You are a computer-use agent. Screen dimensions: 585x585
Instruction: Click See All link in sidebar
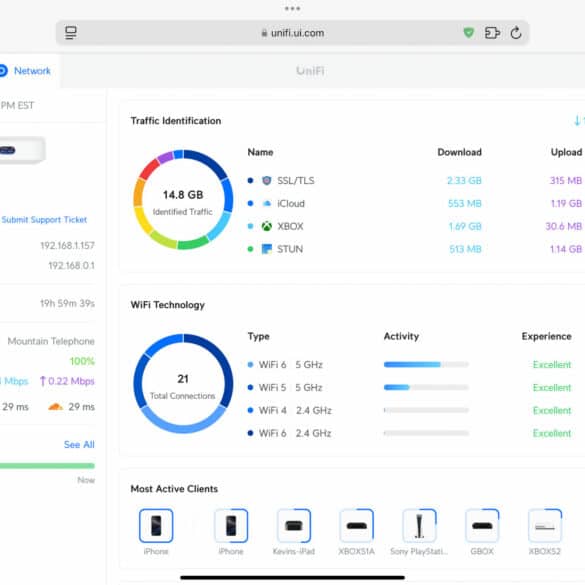(79, 444)
